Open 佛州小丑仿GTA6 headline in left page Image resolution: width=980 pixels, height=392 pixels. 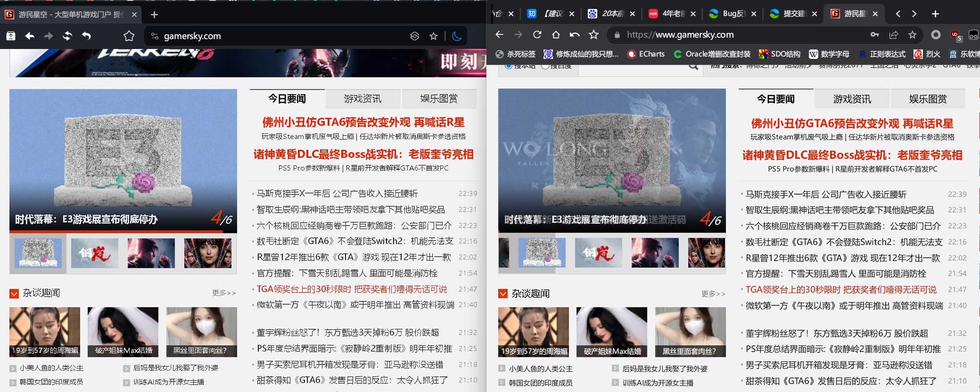coord(363,122)
